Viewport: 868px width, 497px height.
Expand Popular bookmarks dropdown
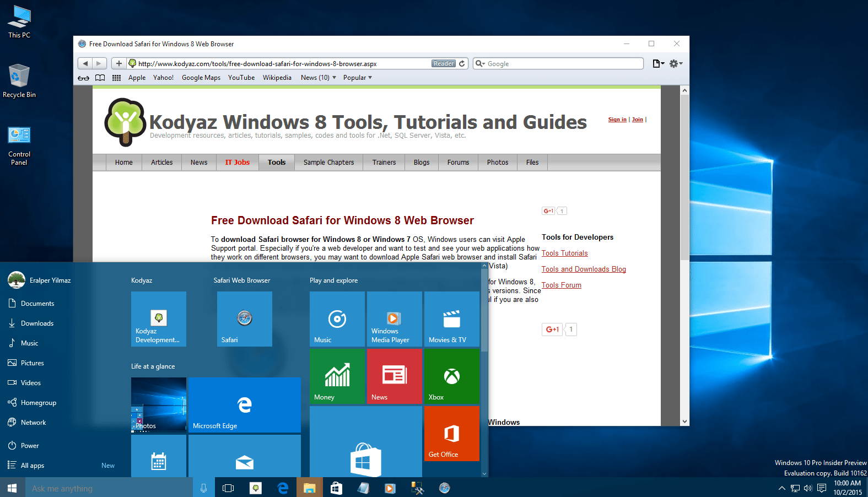click(x=358, y=78)
